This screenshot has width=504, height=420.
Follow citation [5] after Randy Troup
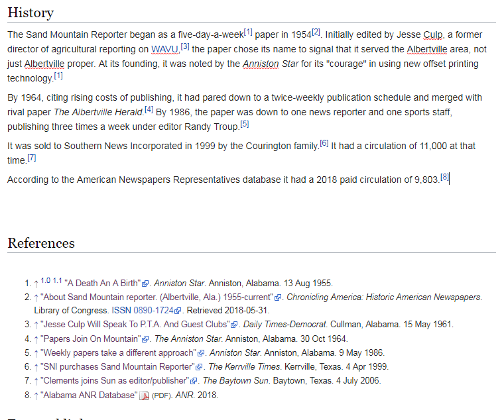click(x=245, y=123)
